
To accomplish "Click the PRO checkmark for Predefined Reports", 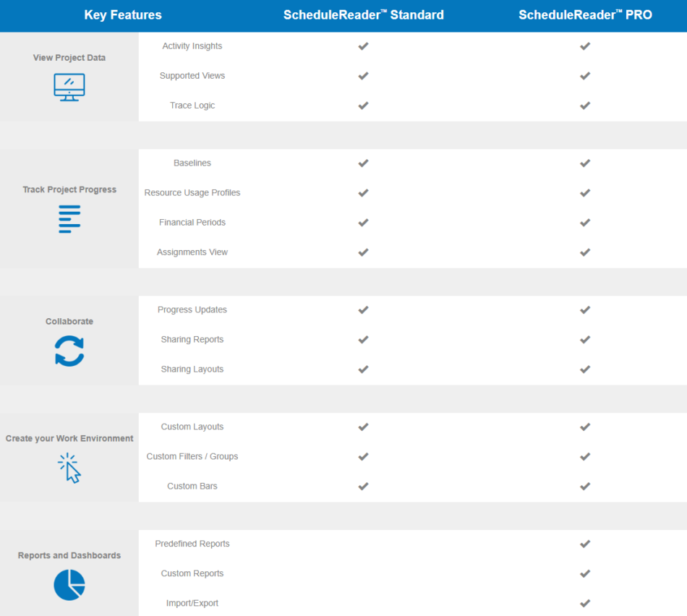I will pos(585,544).
